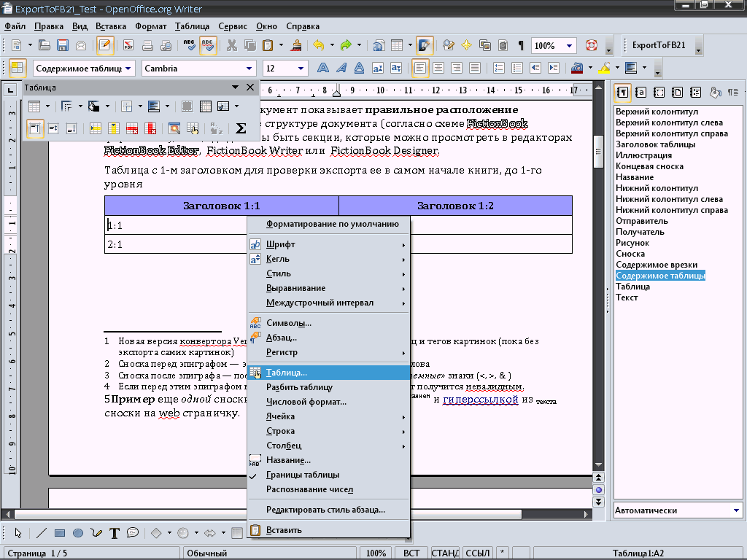
Task: Click the spelling and grammar check icon
Action: tap(189, 45)
